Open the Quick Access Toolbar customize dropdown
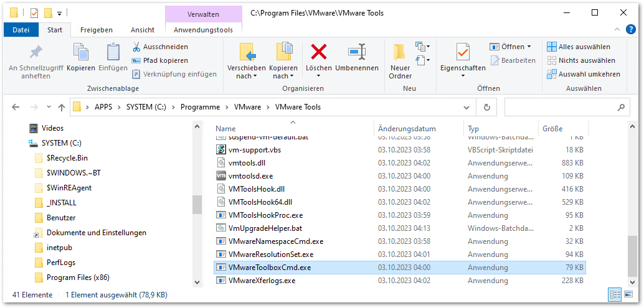This screenshot has width=644, height=308. pyautogui.click(x=59, y=14)
